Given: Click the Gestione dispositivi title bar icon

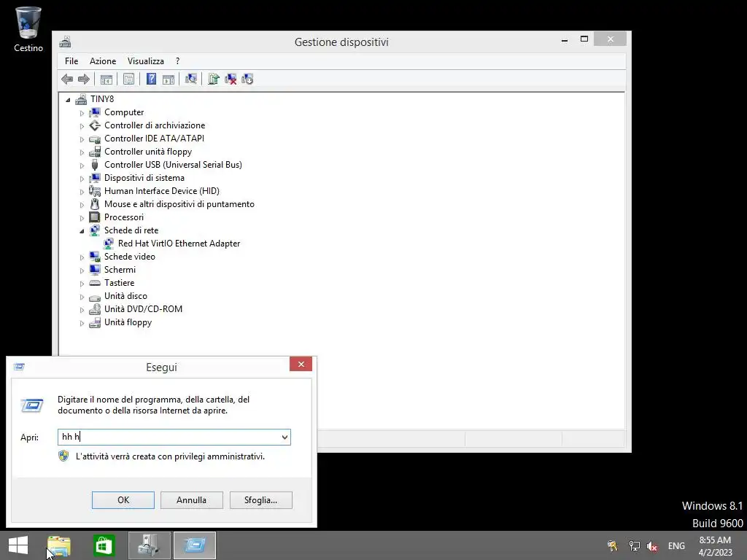Looking at the screenshot, I should (x=65, y=42).
